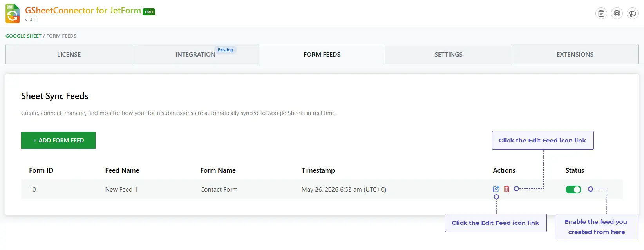Click Form ID value 10
The width and height of the screenshot is (644, 250).
click(33, 189)
